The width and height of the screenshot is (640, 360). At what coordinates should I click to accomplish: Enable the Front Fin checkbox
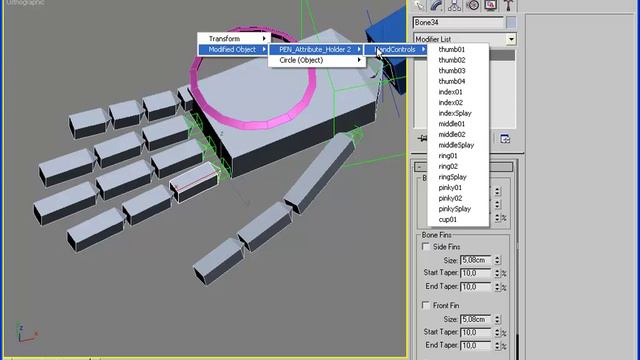click(426, 305)
